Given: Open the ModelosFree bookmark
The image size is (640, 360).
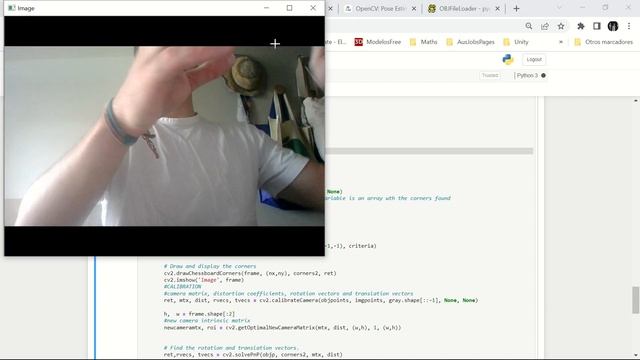Looking at the screenshot, I should (x=378, y=42).
